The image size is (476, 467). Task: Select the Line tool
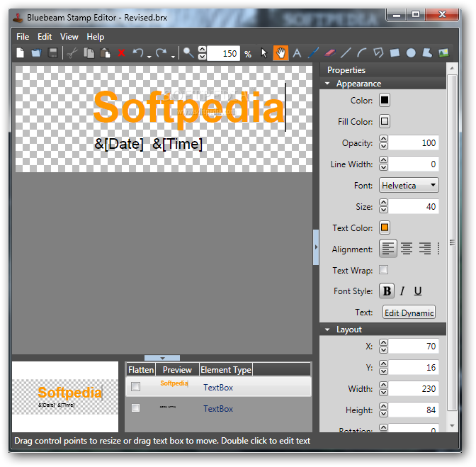[346, 53]
